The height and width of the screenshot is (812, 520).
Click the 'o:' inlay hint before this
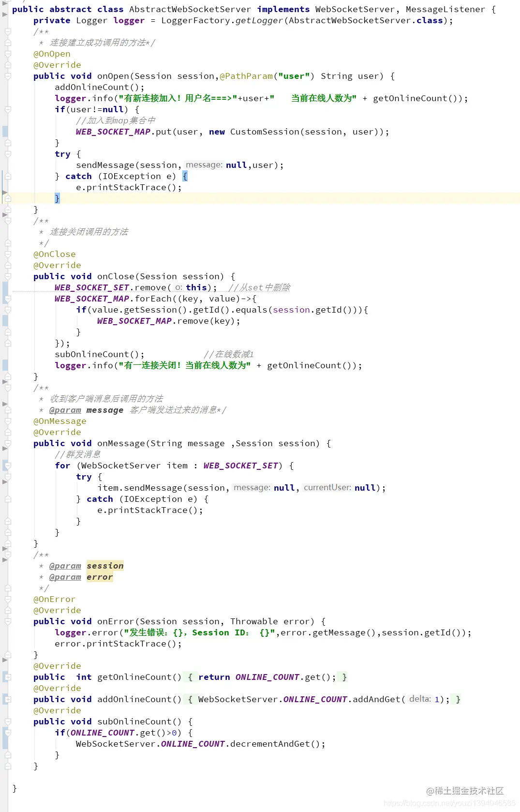click(x=178, y=287)
